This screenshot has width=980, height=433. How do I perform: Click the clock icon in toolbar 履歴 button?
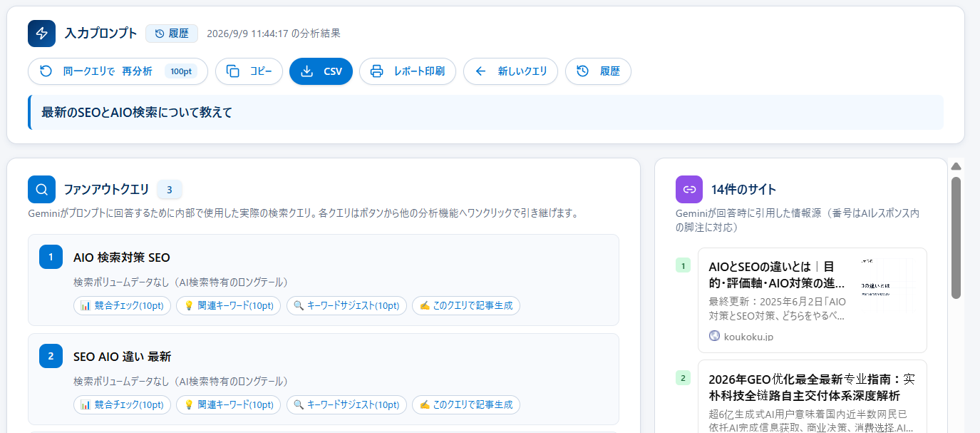(x=582, y=71)
